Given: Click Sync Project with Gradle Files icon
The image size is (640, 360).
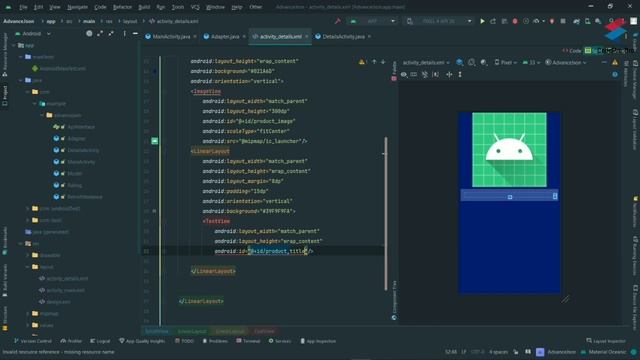Looking at the screenshot, I should [576, 21].
